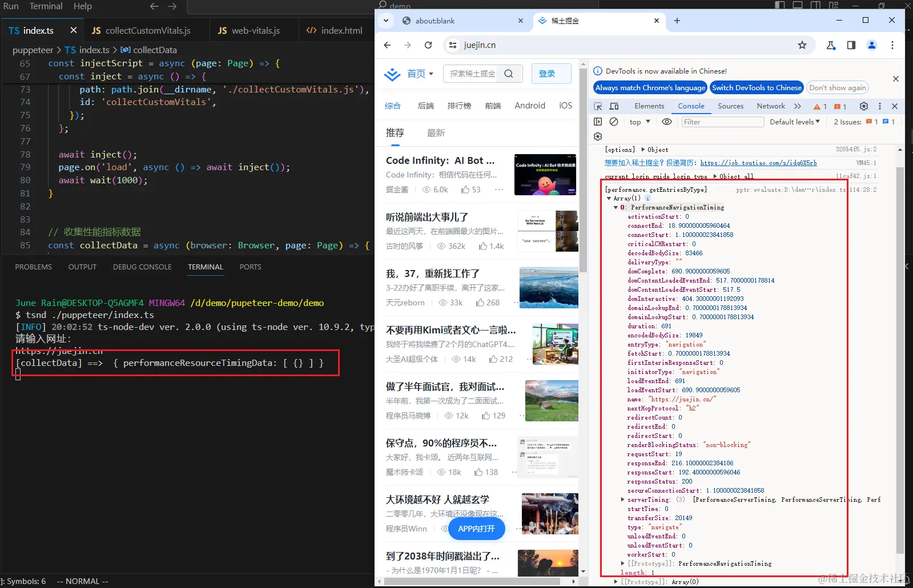913x588 pixels.
Task: Open JavaScript context 'top' dropdown
Action: [640, 122]
